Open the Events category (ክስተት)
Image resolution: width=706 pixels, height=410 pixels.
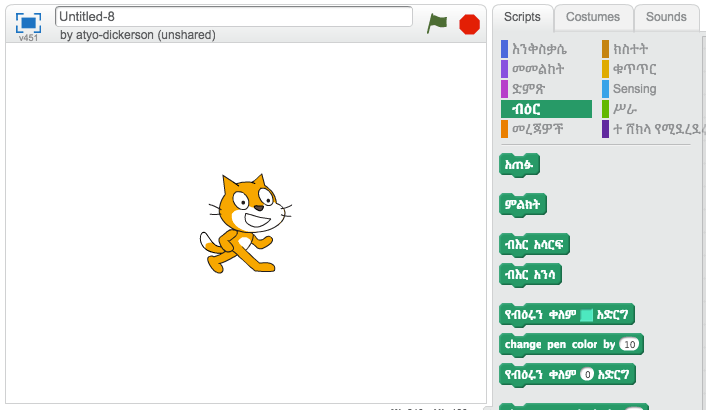point(634,49)
